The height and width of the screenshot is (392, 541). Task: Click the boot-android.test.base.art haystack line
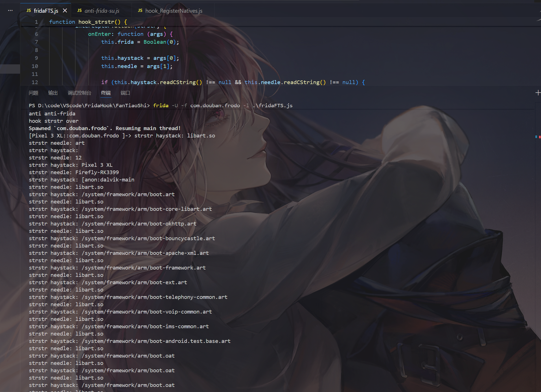tap(130, 341)
